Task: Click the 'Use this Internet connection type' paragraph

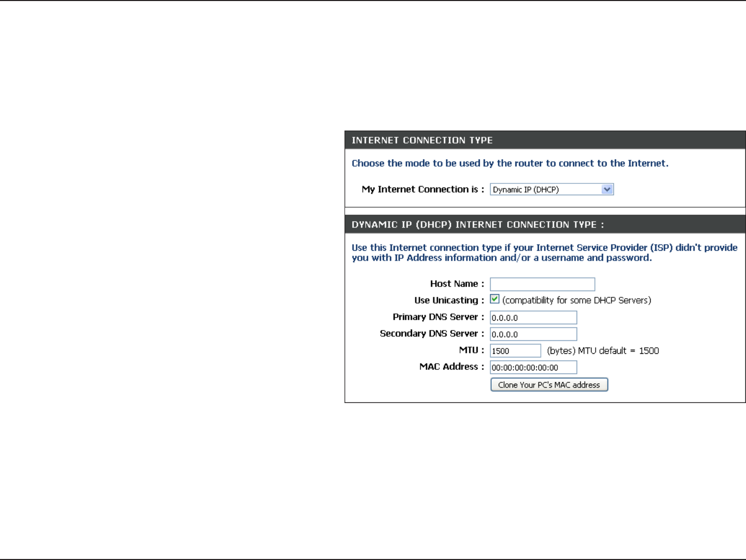Action: pos(544,253)
